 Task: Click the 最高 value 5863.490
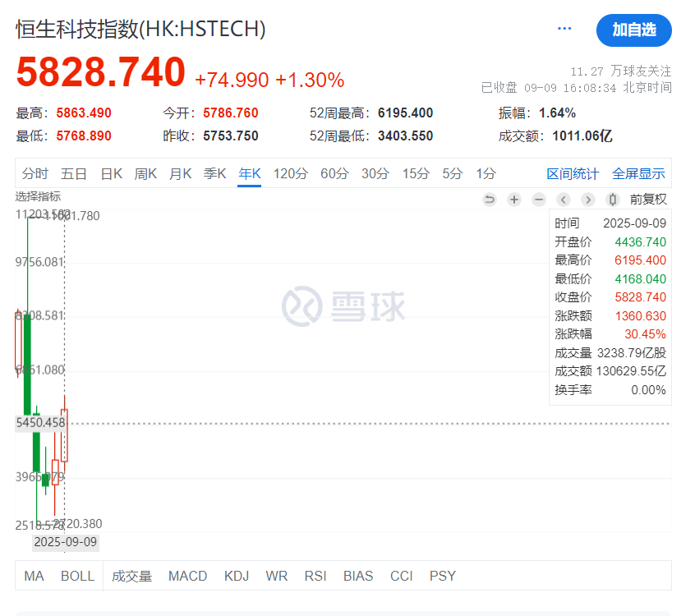(x=84, y=113)
